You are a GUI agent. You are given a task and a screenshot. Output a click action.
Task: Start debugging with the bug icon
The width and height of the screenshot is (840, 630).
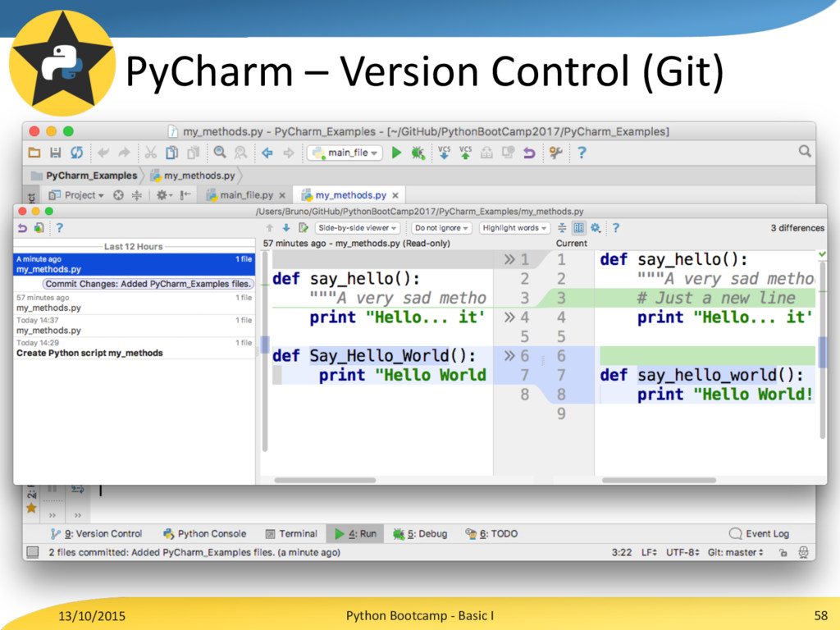pos(418,153)
